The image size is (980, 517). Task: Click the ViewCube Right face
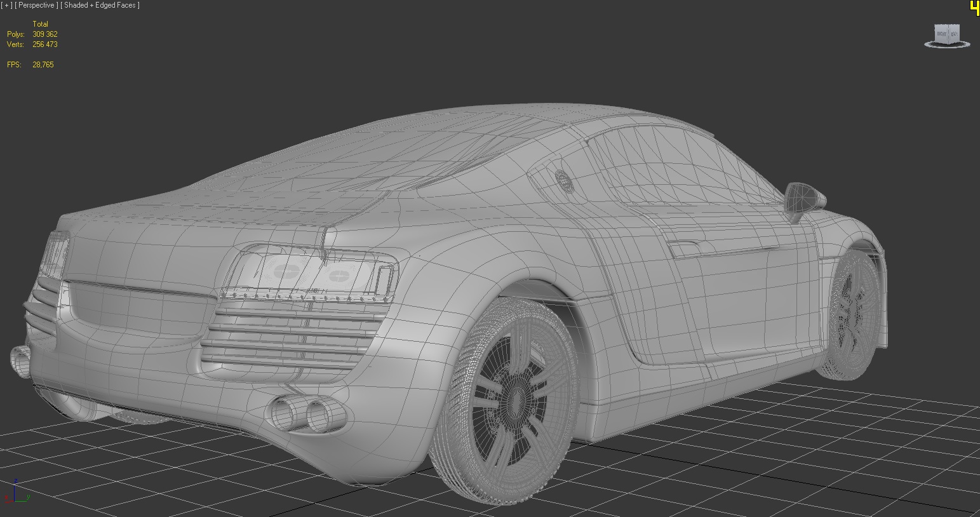pyautogui.click(x=941, y=33)
